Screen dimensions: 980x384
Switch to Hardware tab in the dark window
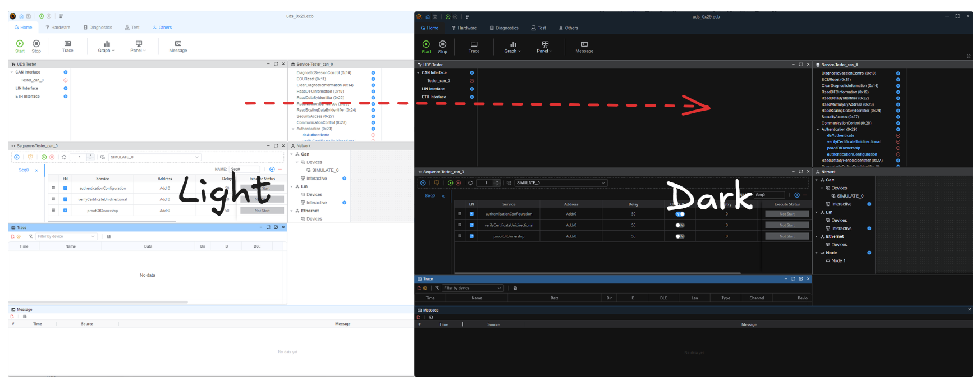pos(464,28)
